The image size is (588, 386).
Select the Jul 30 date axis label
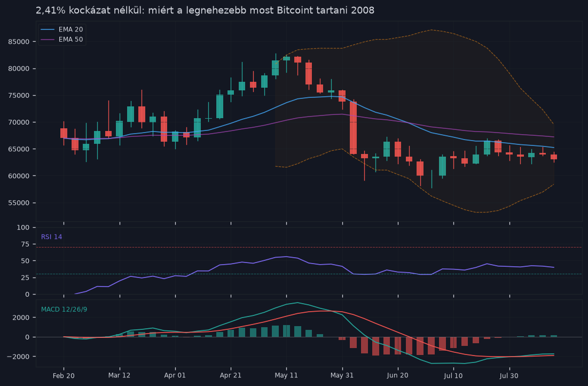(509, 375)
